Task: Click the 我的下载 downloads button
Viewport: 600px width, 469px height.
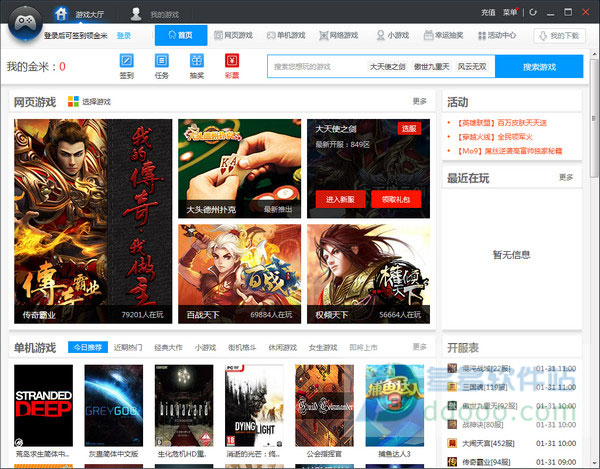Action: coord(559,36)
